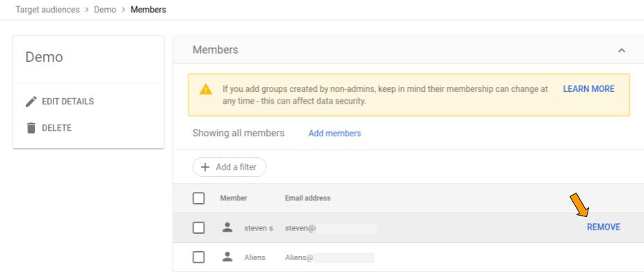Click the Edit Details text button
644x272 pixels.
coord(67,102)
